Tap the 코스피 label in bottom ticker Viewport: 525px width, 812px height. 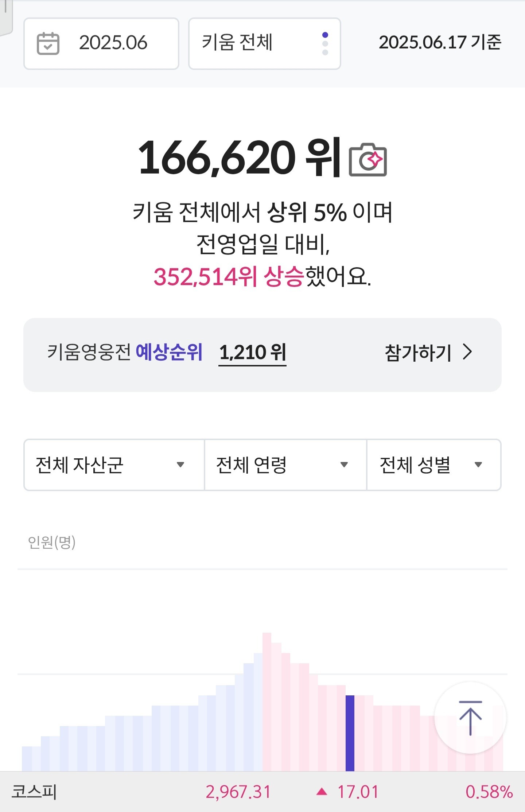[34, 792]
